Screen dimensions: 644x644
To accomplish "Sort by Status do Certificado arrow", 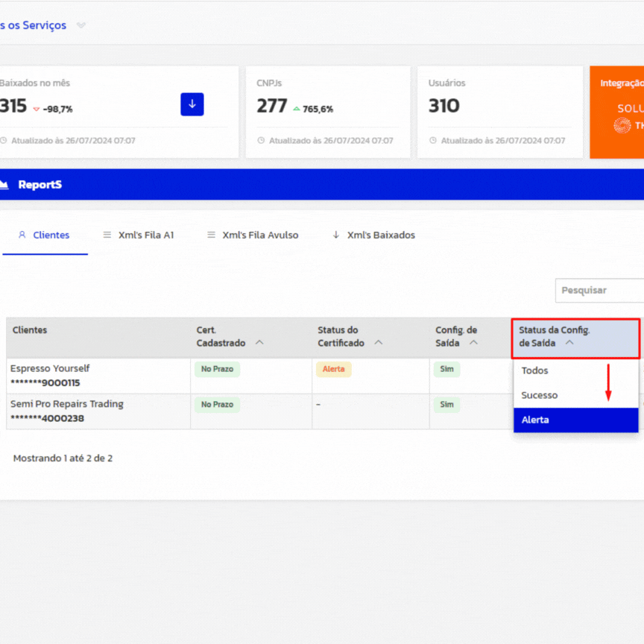I will tap(378, 343).
